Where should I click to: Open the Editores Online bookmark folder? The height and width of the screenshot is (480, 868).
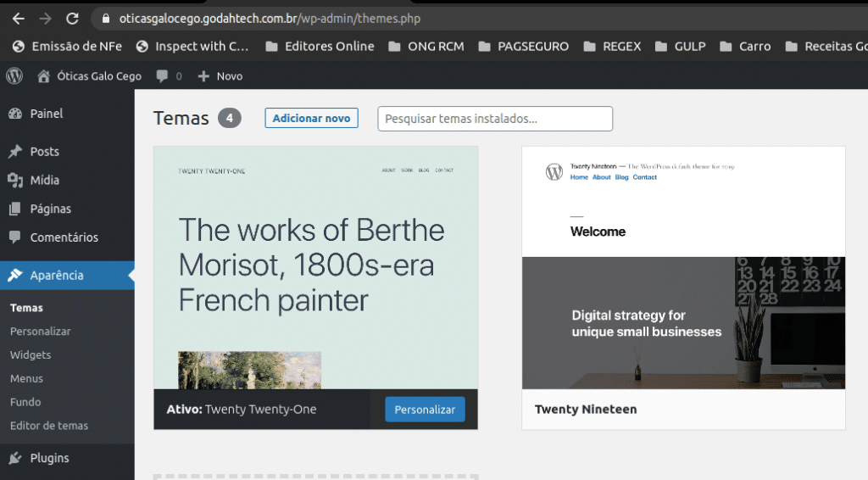click(x=320, y=47)
